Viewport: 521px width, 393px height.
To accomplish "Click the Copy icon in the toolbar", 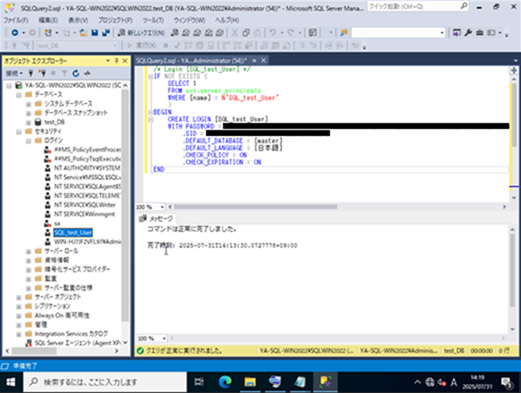I will point(246,33).
